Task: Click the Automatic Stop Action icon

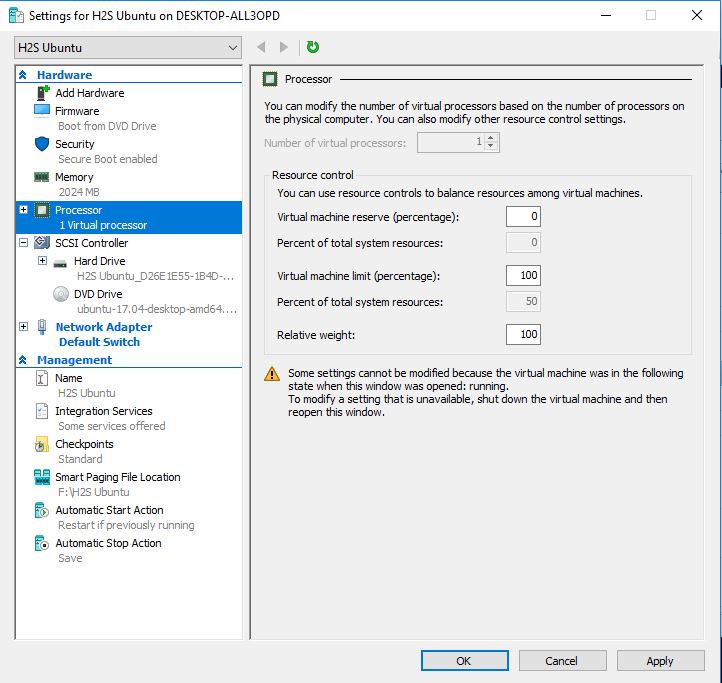Action: (x=41, y=543)
